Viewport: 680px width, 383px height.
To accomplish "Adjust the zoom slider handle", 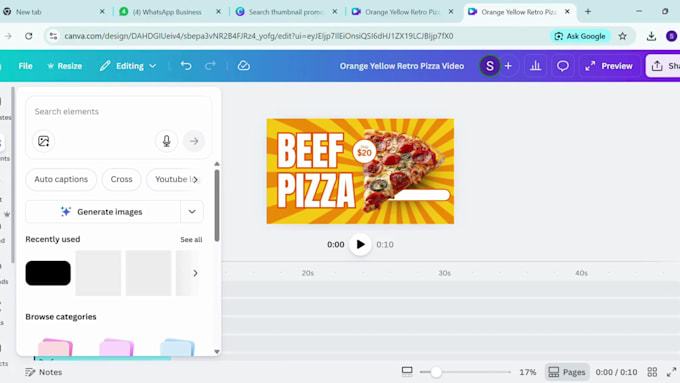I will [436, 372].
